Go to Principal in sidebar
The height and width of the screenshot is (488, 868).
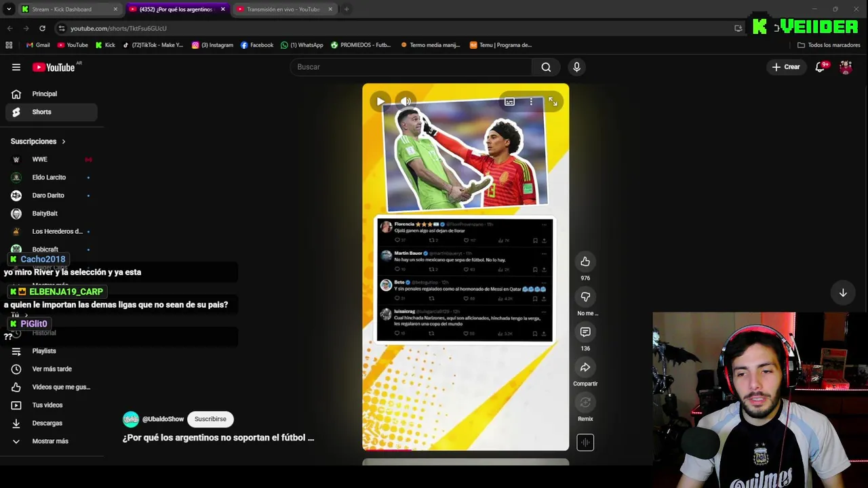pyautogui.click(x=52, y=94)
